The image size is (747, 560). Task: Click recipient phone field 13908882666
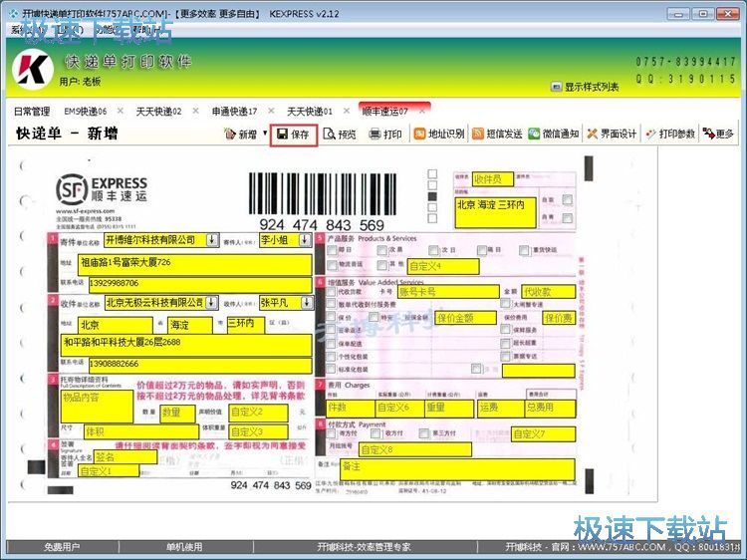pos(200,365)
